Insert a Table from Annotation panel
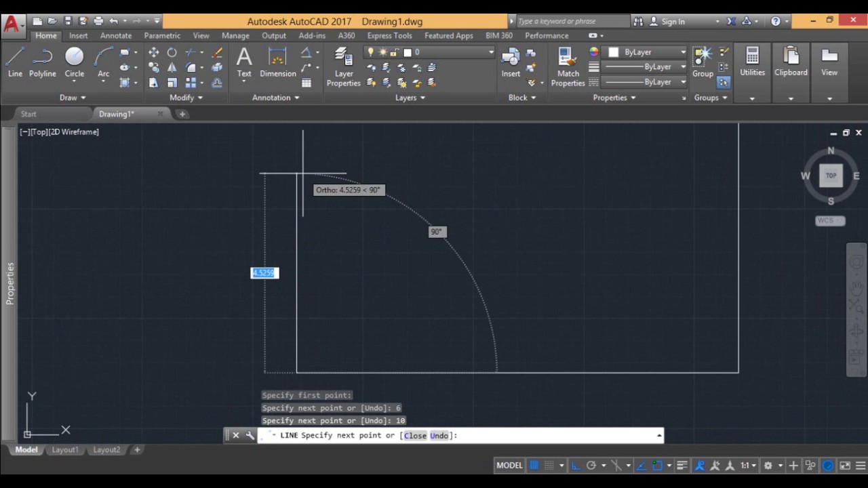Viewport: 868px width, 488px height. 307,83
